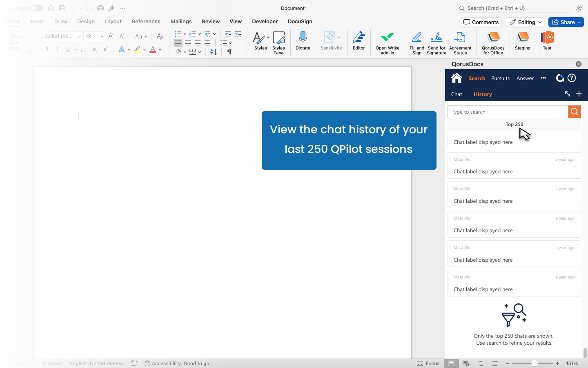Print the document from title bar
Screen dimensions: 588x368
pos(100,8)
